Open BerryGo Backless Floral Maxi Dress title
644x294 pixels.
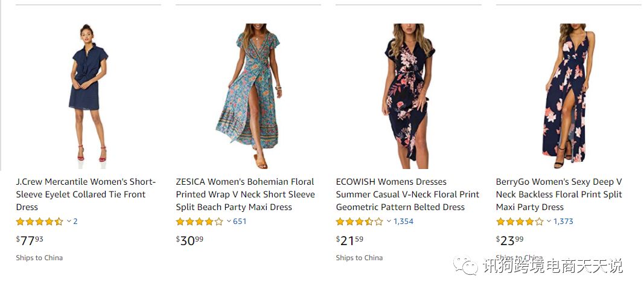559,194
